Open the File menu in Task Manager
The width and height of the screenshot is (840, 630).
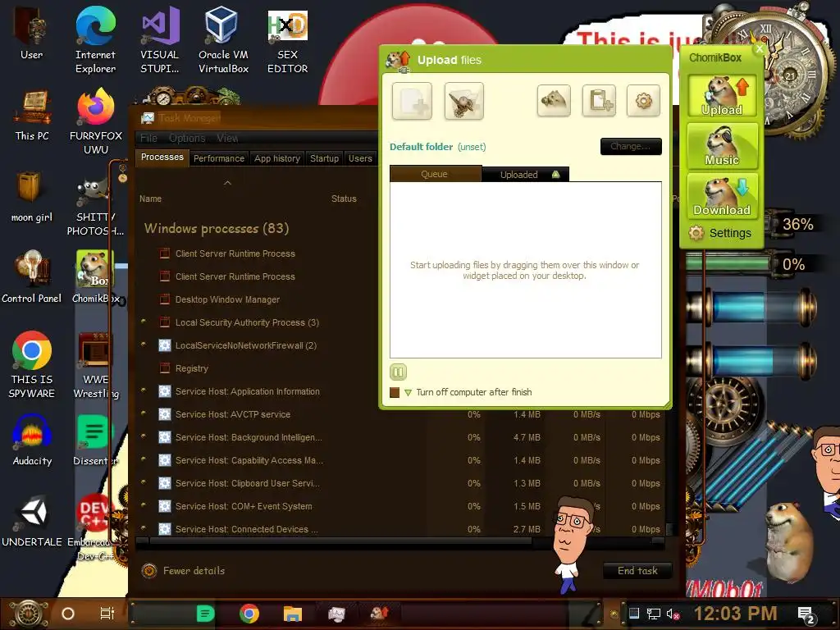coord(148,138)
